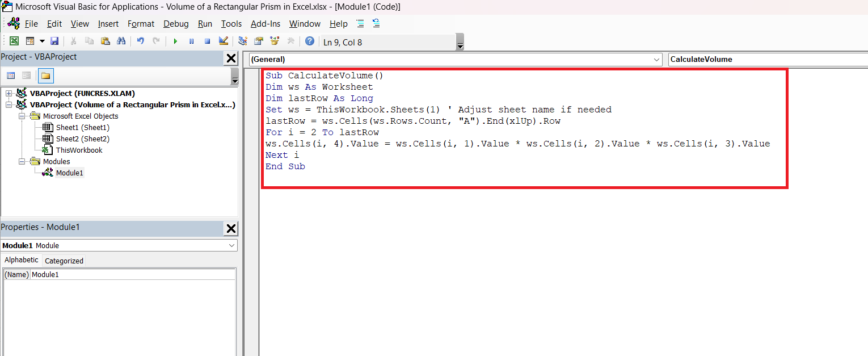Click the View Microsoft Excel icon

(14, 41)
